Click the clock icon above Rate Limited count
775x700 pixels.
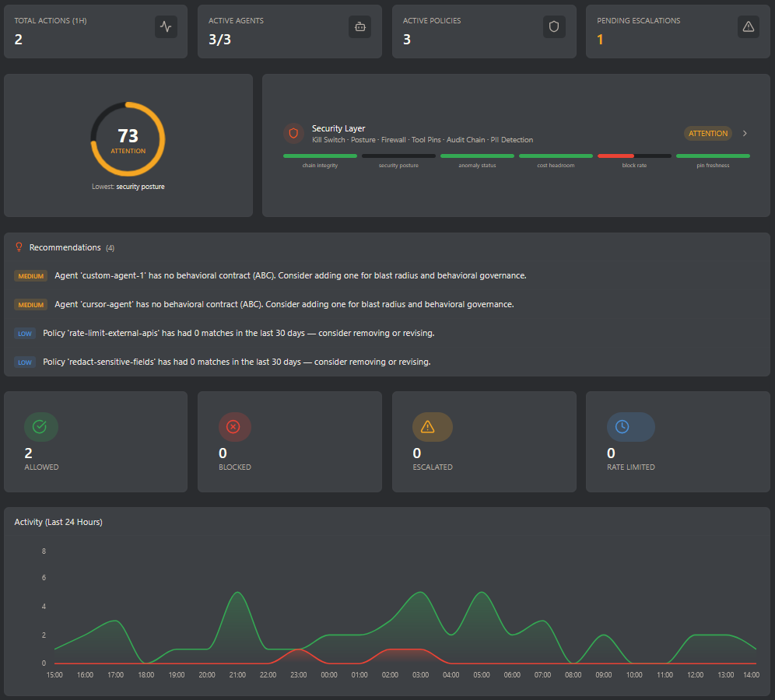630,426
